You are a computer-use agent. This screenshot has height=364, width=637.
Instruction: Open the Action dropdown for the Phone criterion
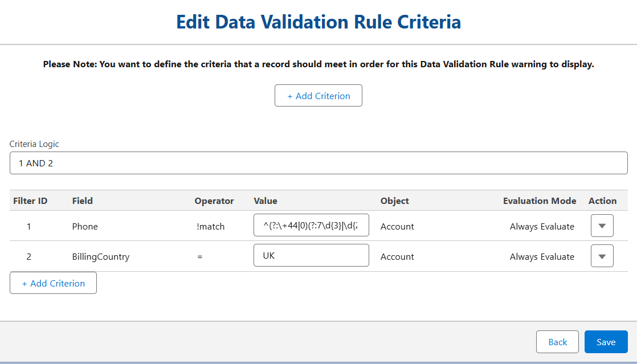point(602,226)
